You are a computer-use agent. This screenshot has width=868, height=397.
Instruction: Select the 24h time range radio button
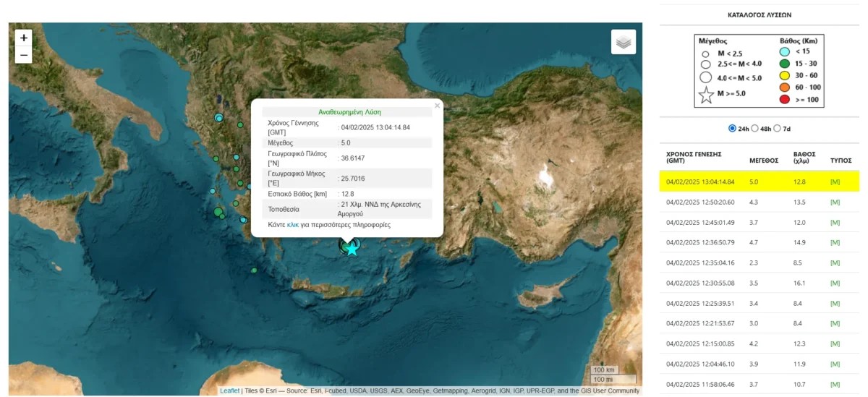(732, 129)
